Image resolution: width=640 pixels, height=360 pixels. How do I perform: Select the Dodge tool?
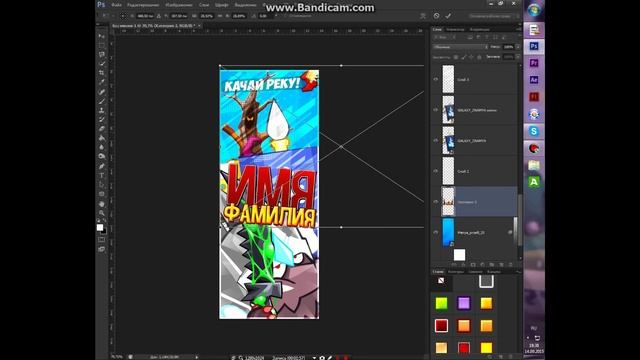tap(102, 156)
